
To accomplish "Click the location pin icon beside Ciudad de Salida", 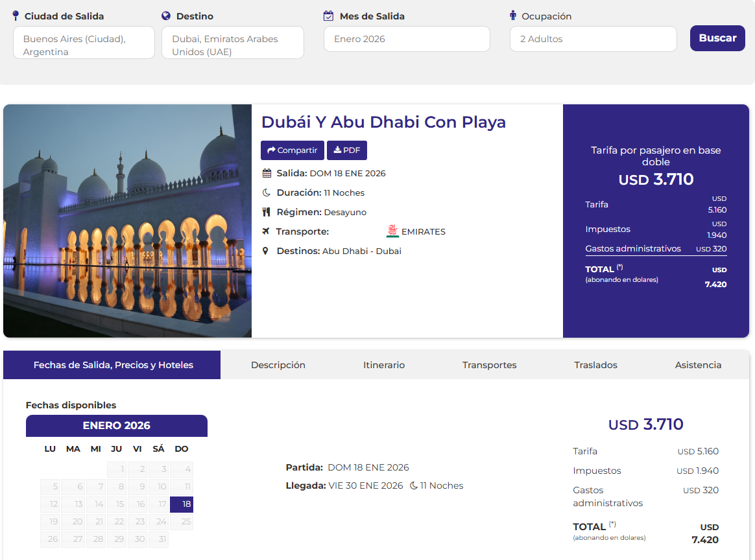I will coord(16,16).
